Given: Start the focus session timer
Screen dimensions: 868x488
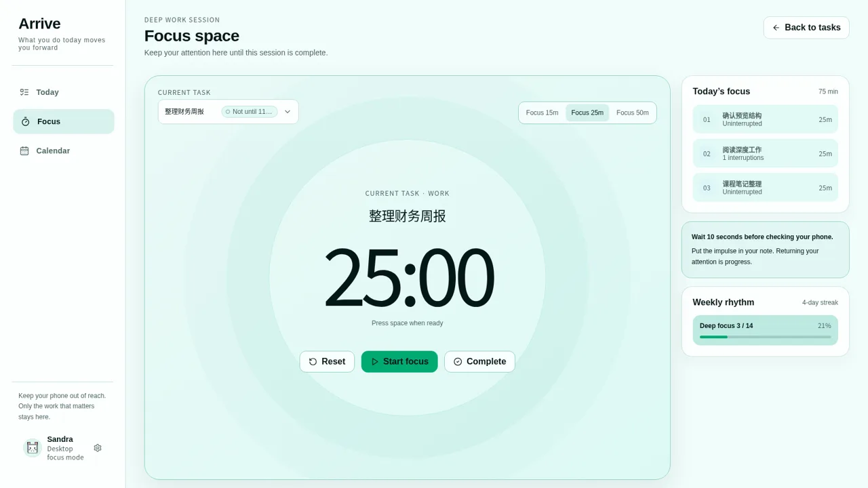Looking at the screenshot, I should coord(399,362).
